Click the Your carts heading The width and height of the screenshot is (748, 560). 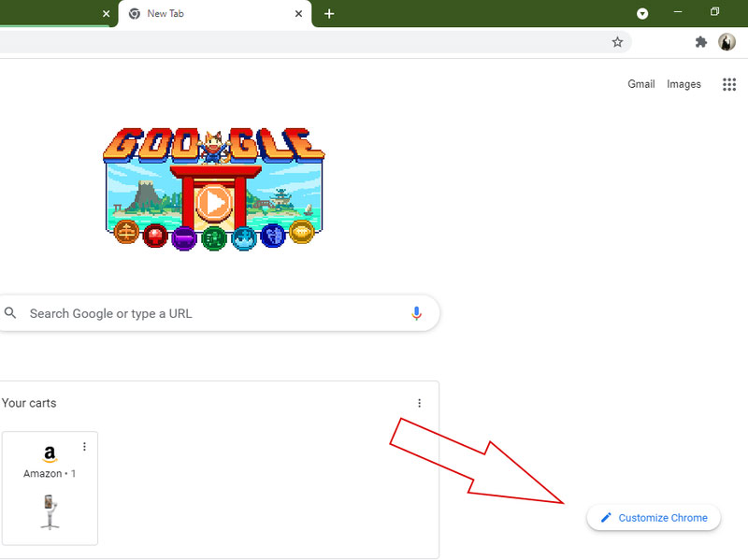[29, 403]
